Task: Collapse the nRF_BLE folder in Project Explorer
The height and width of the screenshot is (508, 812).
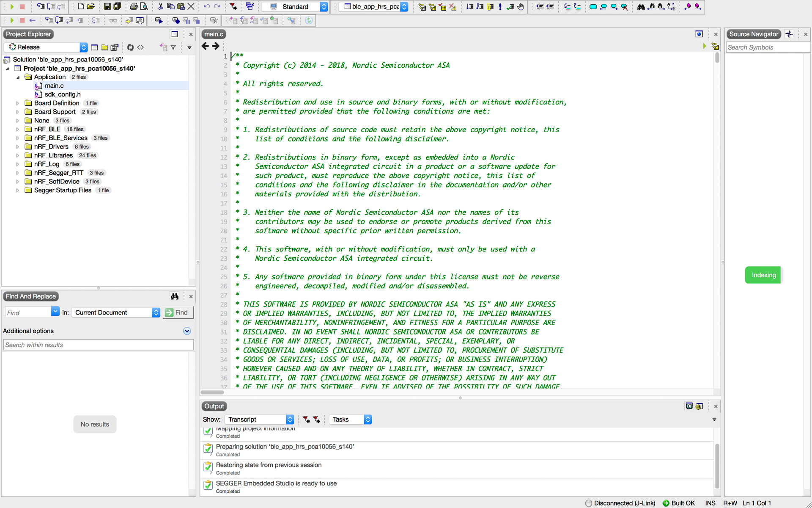Action: tap(17, 129)
